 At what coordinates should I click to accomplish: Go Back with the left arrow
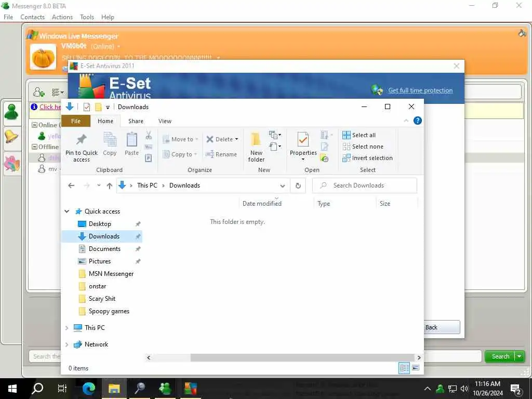coord(71,185)
